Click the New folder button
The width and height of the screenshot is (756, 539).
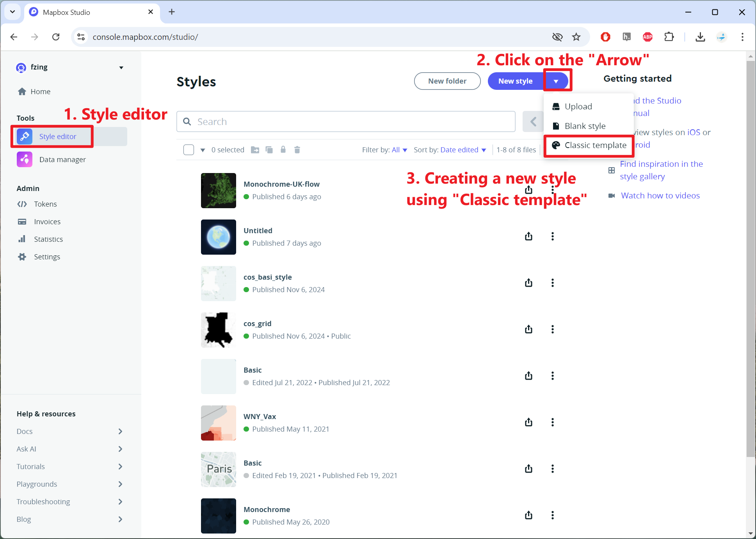tap(447, 81)
